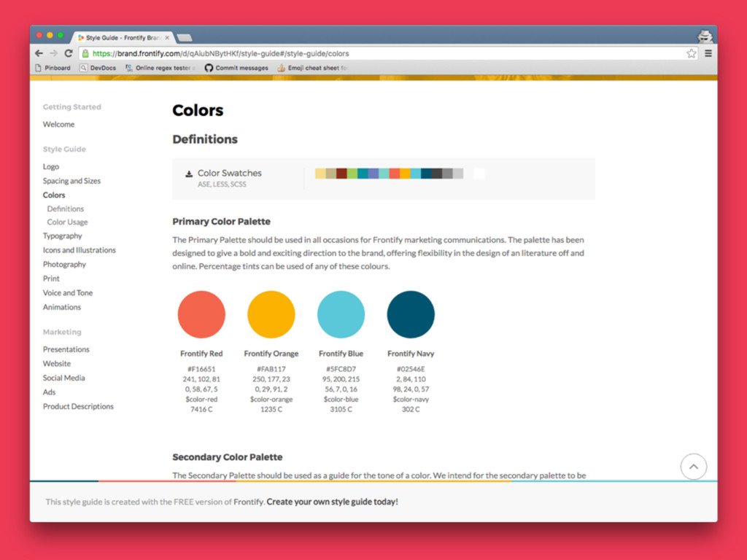The image size is (747, 560).
Task: Reload the page with the refresh icon
Action: [x=69, y=53]
